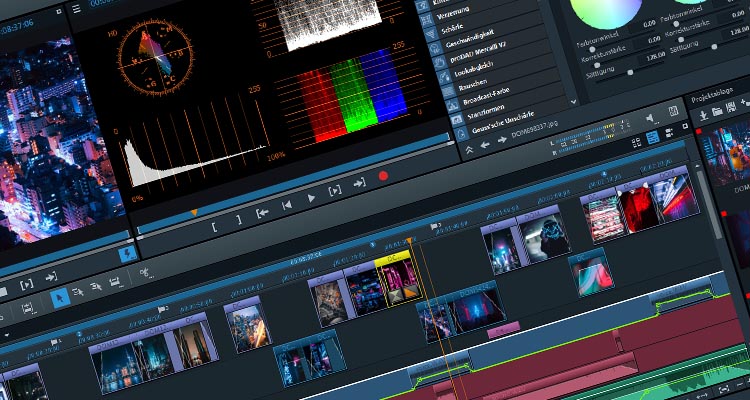Click the timeline vertical scrollbar
Image resolution: width=750 pixels, height=400 pixels.
710,204
